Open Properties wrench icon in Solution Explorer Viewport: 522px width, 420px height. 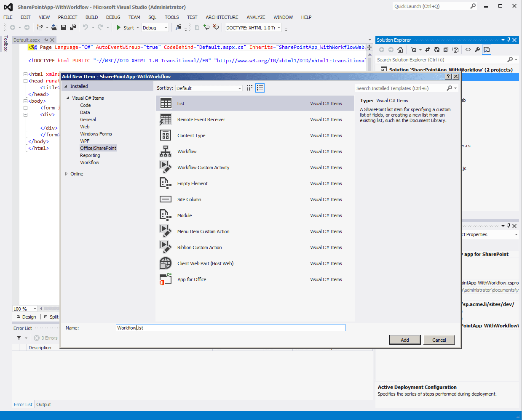(x=477, y=50)
